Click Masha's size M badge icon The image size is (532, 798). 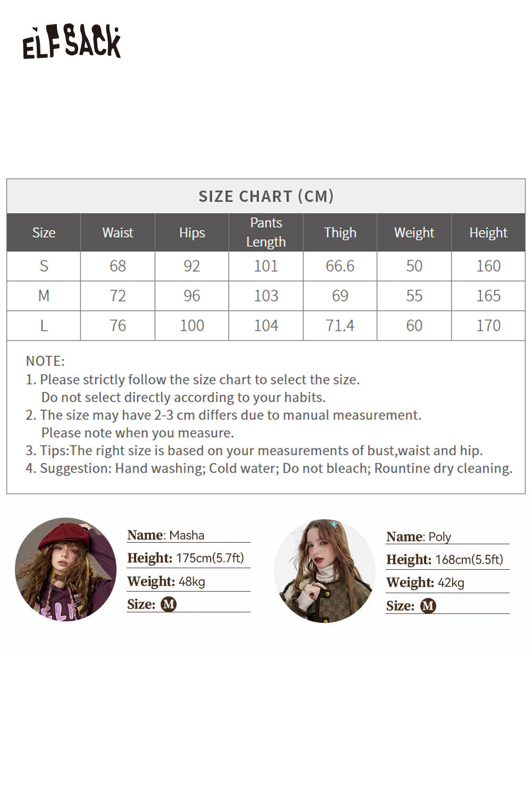click(169, 604)
